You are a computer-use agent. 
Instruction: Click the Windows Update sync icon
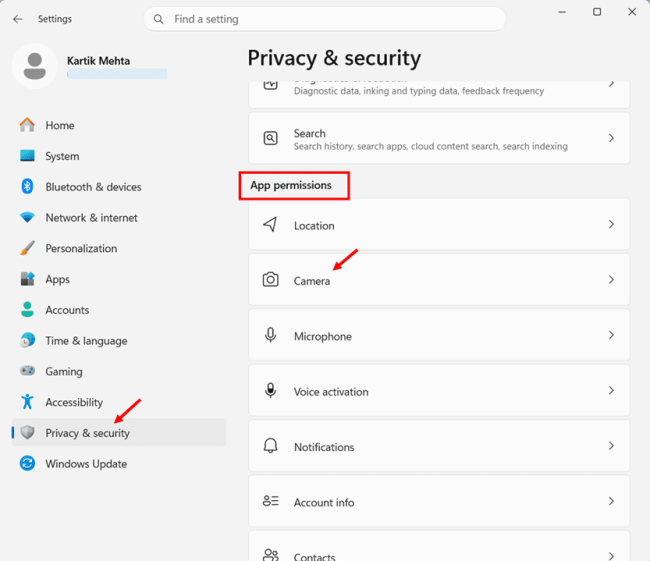27,463
